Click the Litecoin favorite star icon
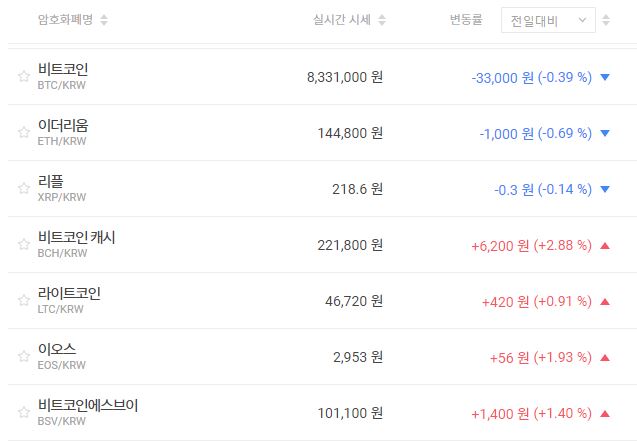The height and width of the screenshot is (441, 637). pos(24,301)
